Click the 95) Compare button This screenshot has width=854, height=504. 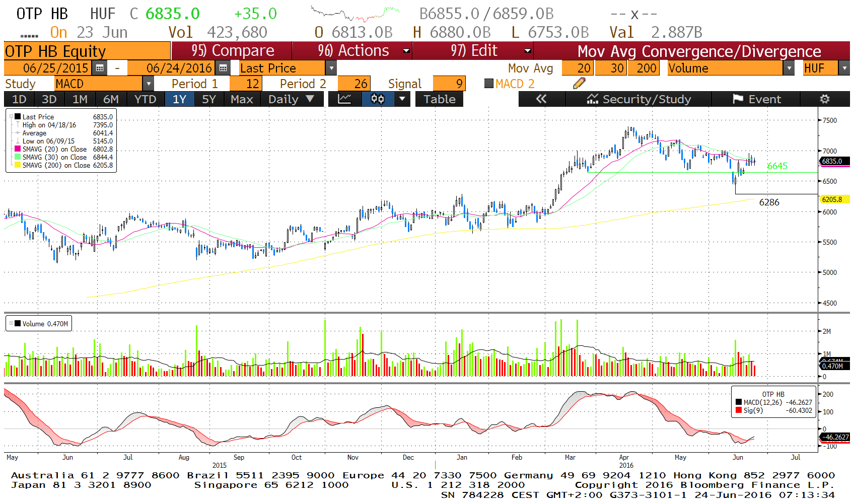click(232, 51)
